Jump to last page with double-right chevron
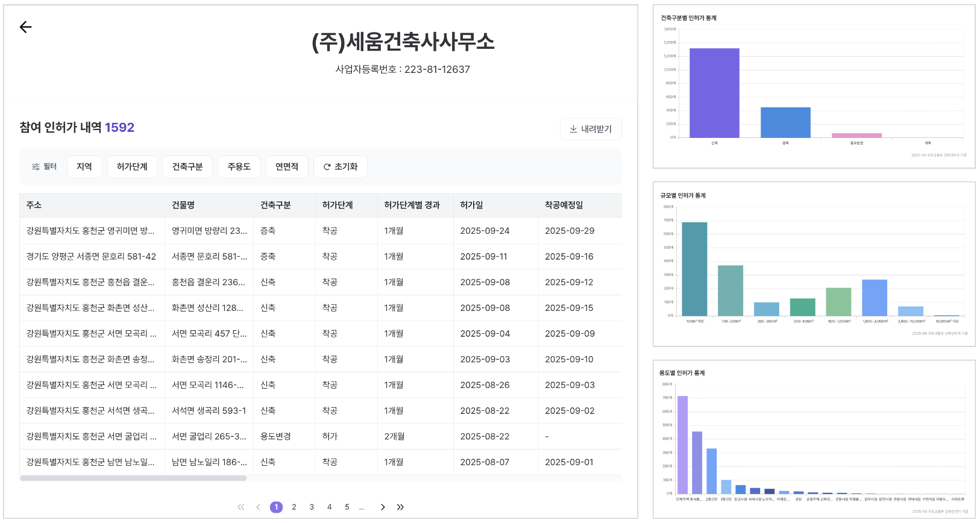The width and height of the screenshot is (980, 523). coord(400,507)
